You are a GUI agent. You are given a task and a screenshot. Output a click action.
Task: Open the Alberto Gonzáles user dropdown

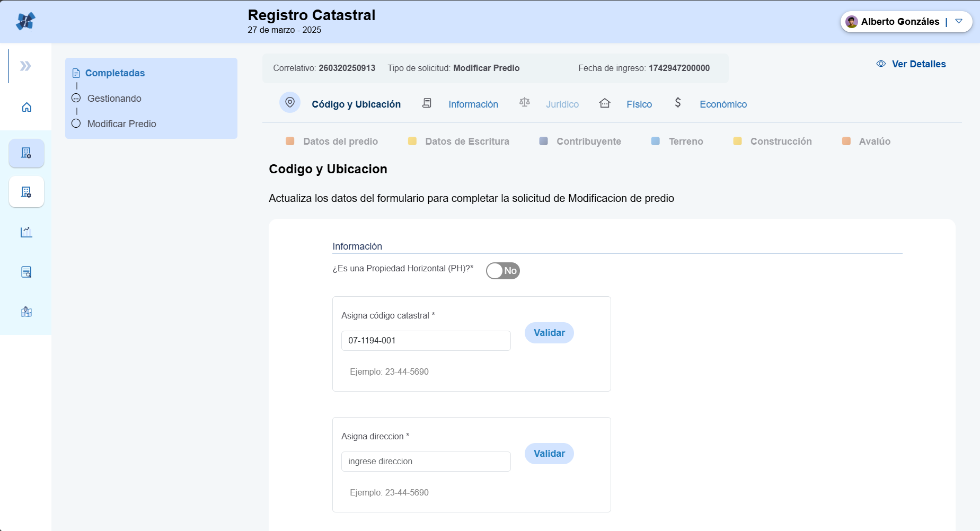[958, 22]
